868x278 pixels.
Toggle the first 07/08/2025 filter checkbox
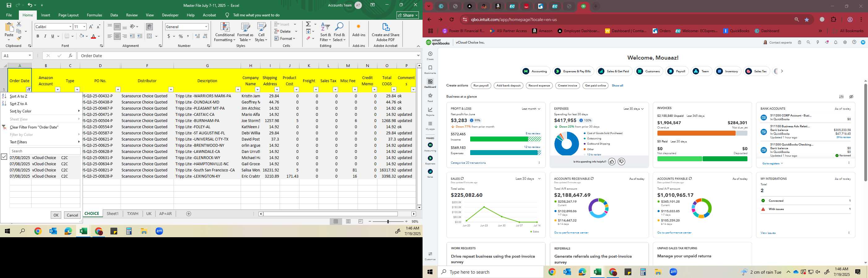coord(4,157)
